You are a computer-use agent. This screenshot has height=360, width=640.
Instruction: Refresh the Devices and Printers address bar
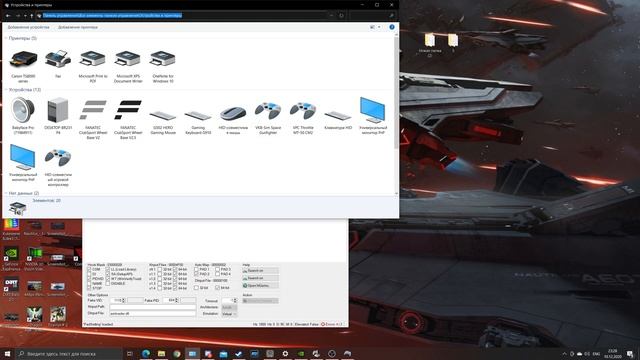pyautogui.click(x=341, y=16)
